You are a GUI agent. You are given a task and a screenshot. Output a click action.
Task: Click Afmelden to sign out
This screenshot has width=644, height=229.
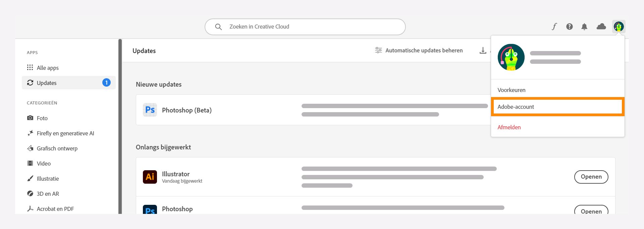coord(509,127)
